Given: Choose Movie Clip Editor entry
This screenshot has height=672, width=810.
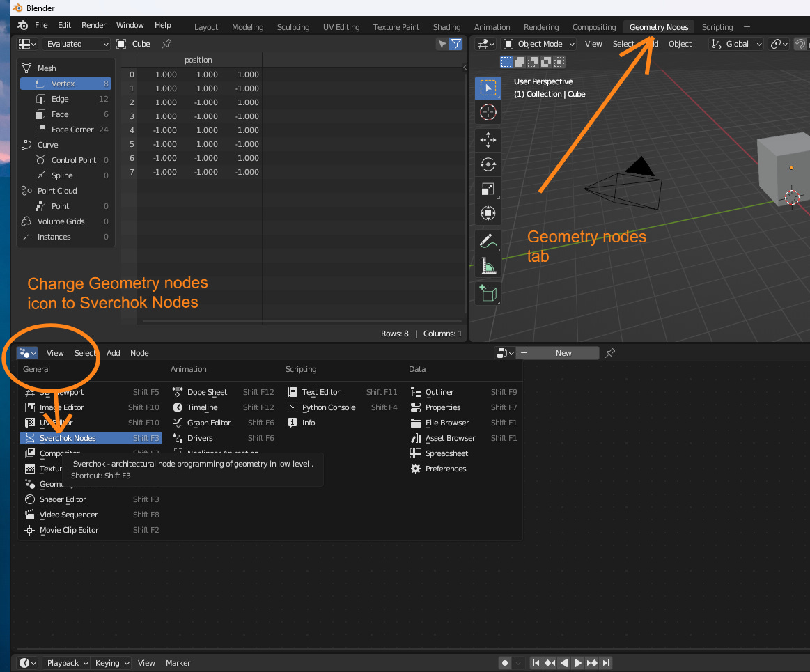Looking at the screenshot, I should pyautogui.click(x=91, y=530).
